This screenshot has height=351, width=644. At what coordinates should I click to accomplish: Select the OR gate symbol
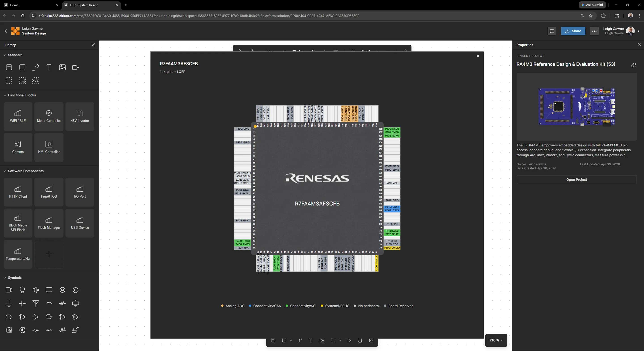pyautogui.click(x=22, y=317)
